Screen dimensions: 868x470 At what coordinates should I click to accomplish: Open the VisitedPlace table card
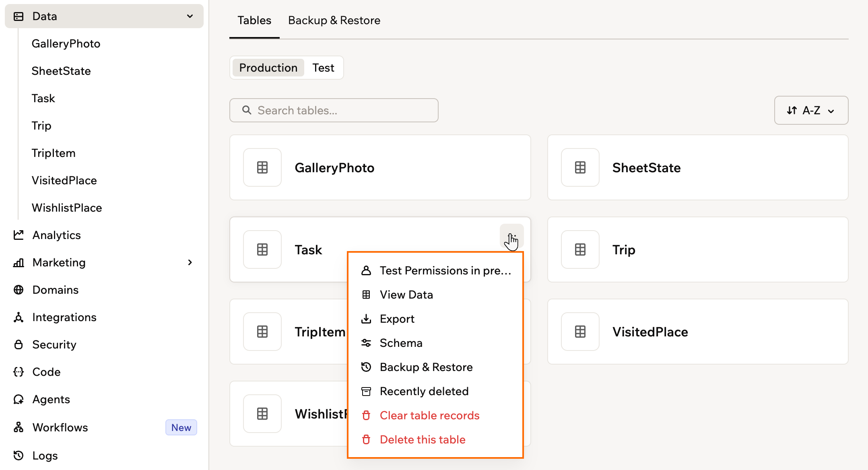pos(698,332)
